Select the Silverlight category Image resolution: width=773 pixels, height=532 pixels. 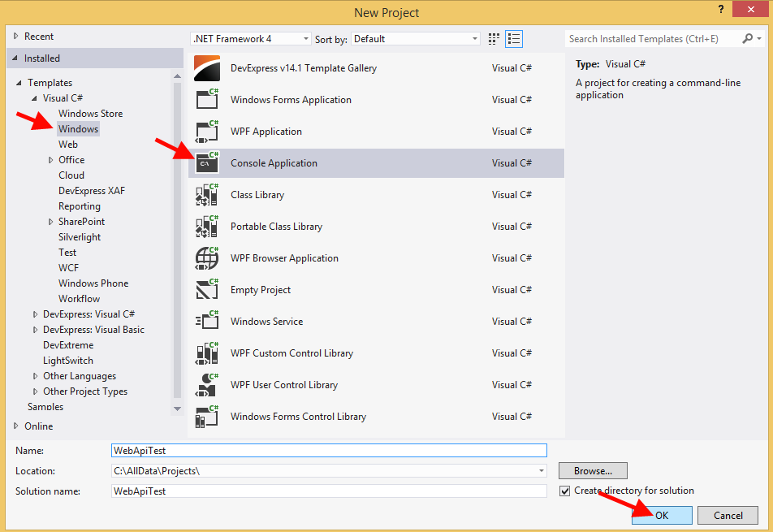pyautogui.click(x=80, y=237)
